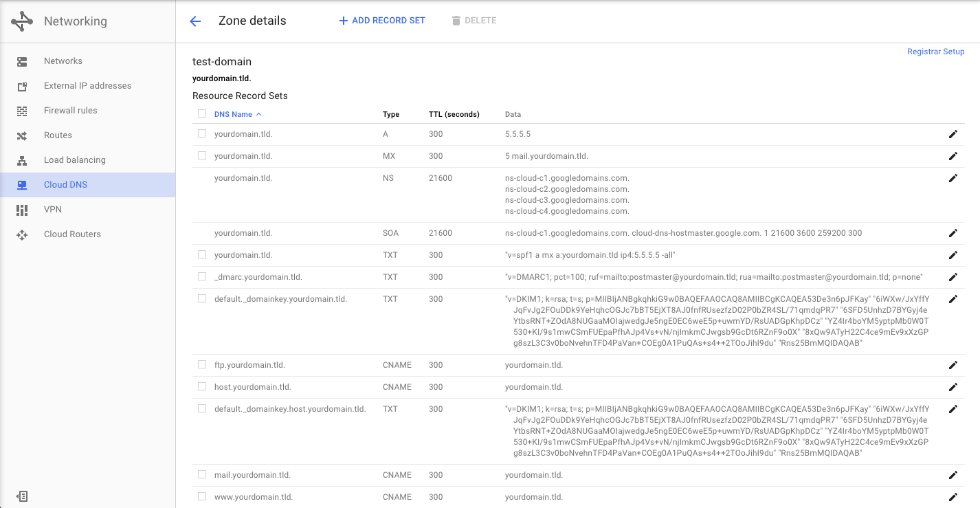Screen dimensions: 980x508
Task: Edit the _dmarc TXT record
Action: 953,277
